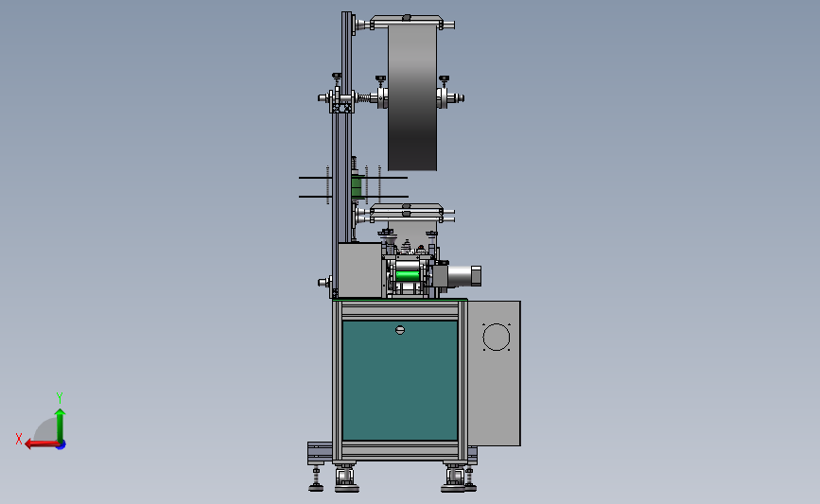Click the blue Z axis dot at triad origin
The height and width of the screenshot is (504, 820).
pos(61,445)
